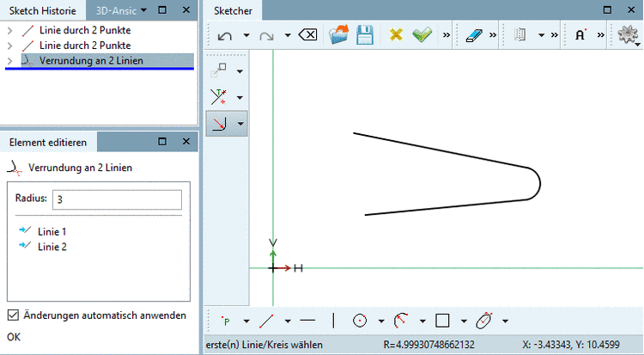This screenshot has height=355, width=644.
Task: Select first 'Linie durch 2 Punkte' row
Action: (x=85, y=30)
